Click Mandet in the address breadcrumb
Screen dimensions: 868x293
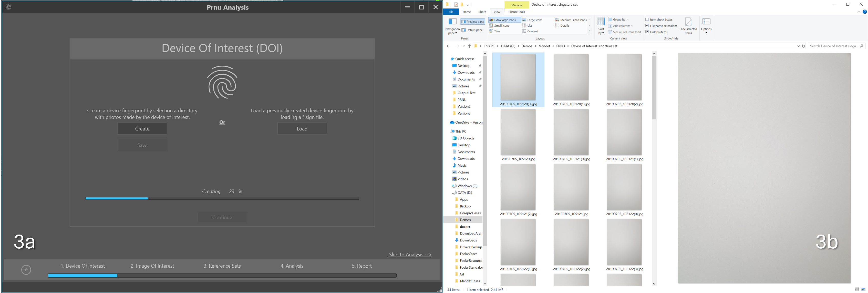pyautogui.click(x=544, y=46)
